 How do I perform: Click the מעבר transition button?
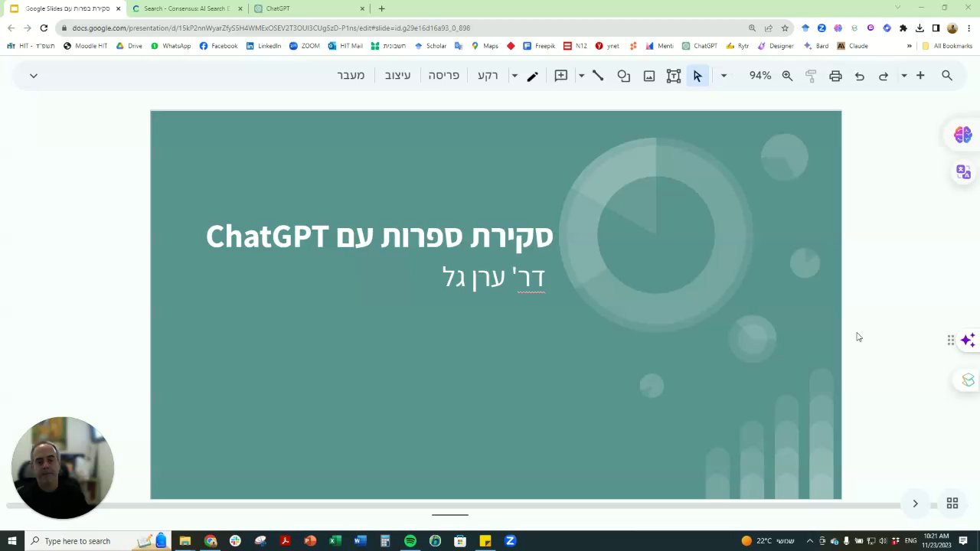point(351,76)
